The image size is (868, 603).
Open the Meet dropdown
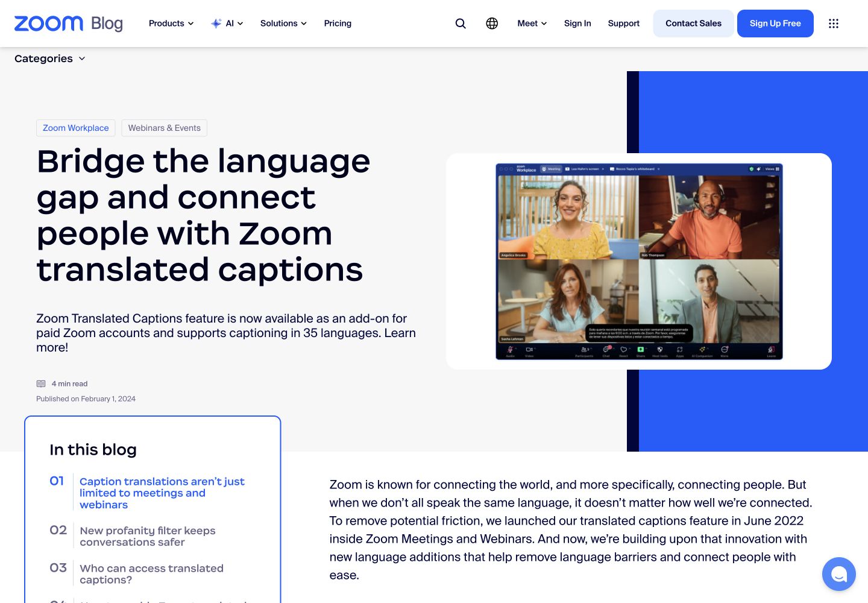(x=532, y=24)
